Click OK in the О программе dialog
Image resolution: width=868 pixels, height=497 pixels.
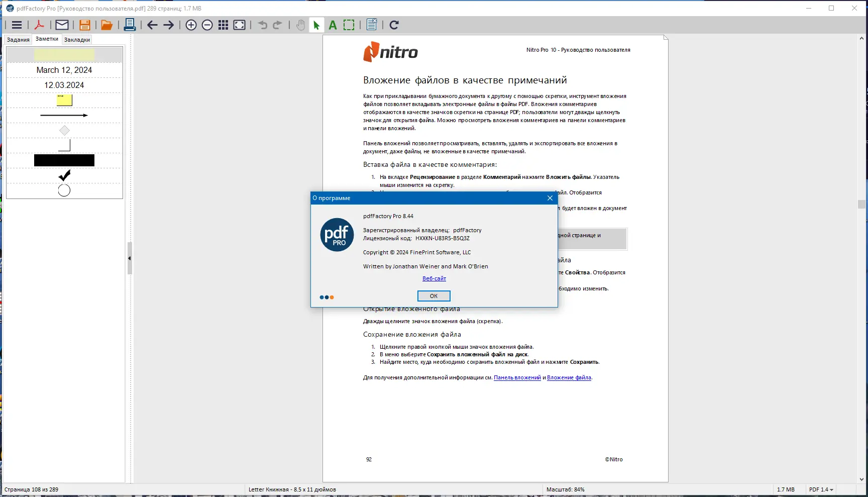[x=434, y=296]
